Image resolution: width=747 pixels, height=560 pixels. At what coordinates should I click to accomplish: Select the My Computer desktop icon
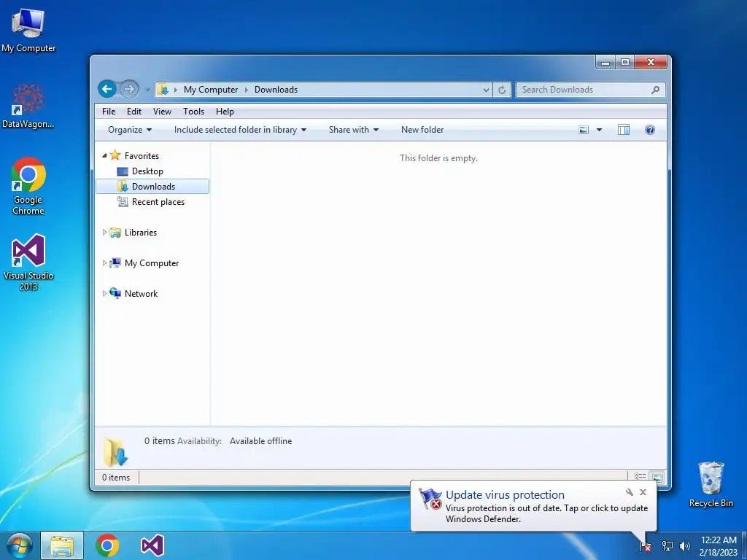(28, 30)
